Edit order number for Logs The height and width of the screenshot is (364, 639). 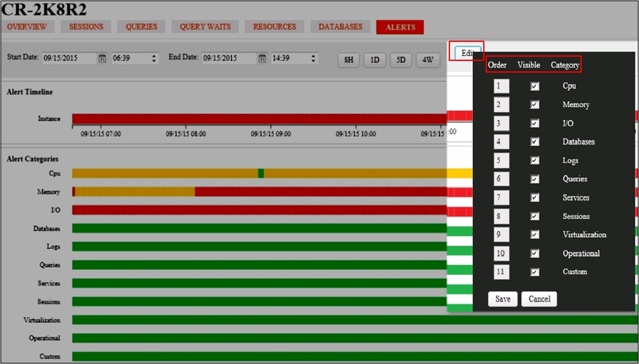click(501, 160)
